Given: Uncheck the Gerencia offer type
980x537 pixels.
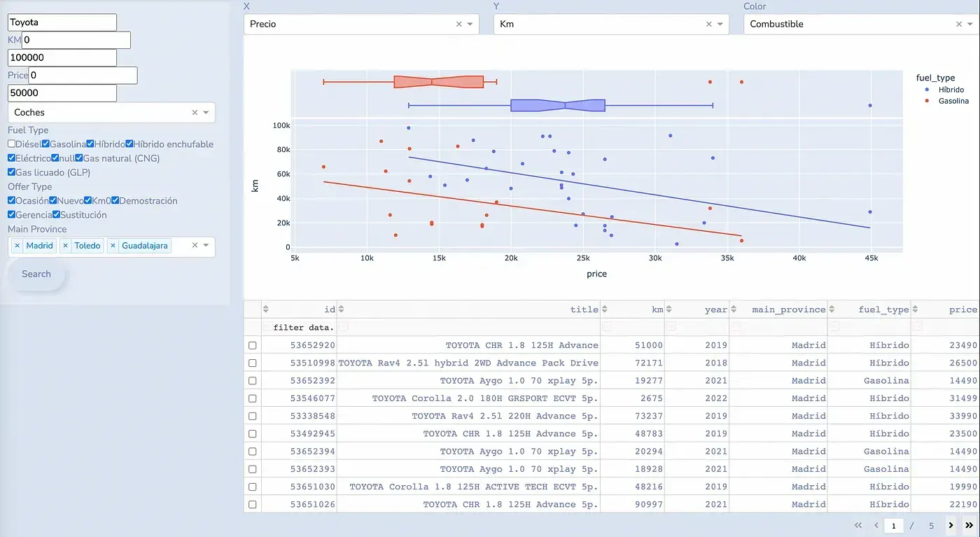Looking at the screenshot, I should [11, 214].
